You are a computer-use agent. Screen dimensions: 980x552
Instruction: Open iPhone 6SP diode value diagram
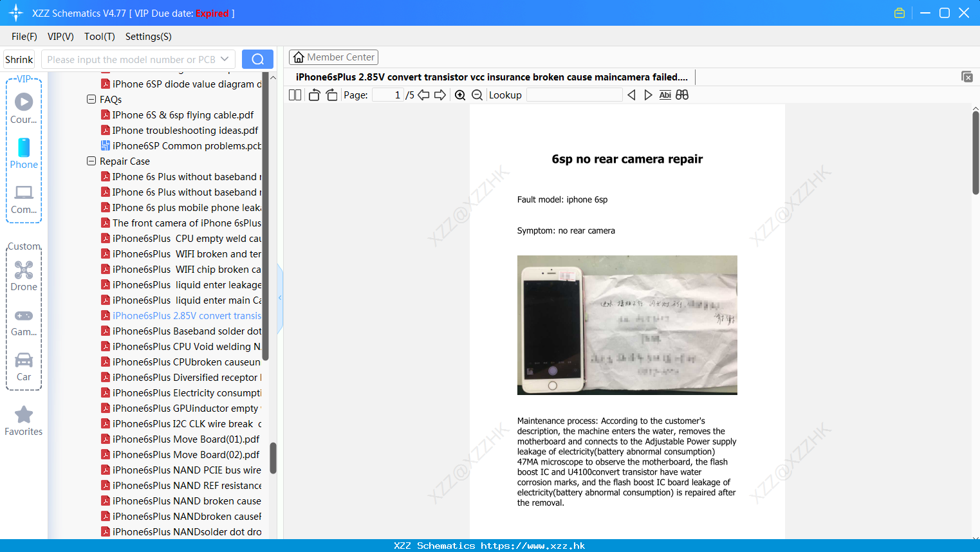(181, 84)
